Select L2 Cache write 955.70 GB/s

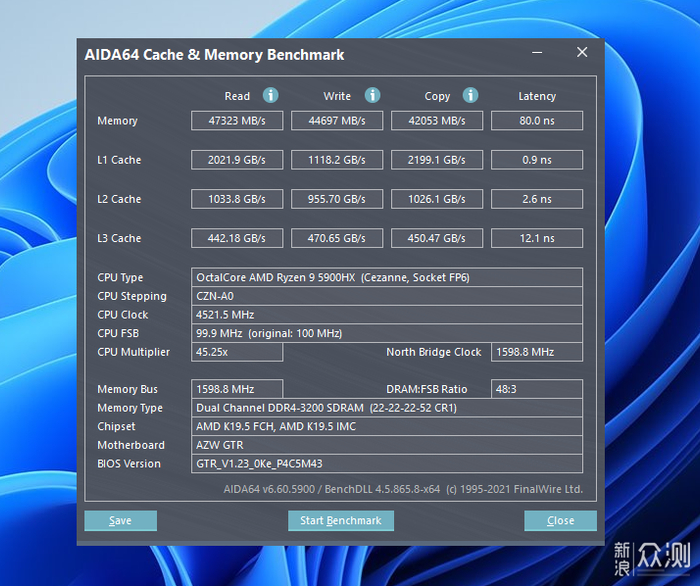(x=337, y=199)
